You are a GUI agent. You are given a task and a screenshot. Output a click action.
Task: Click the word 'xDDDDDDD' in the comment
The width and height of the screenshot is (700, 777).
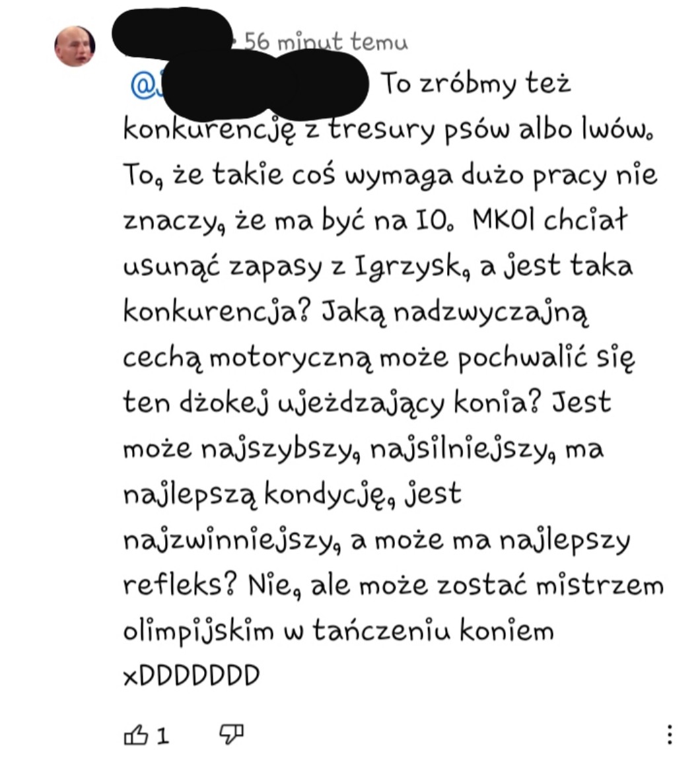[192, 675]
